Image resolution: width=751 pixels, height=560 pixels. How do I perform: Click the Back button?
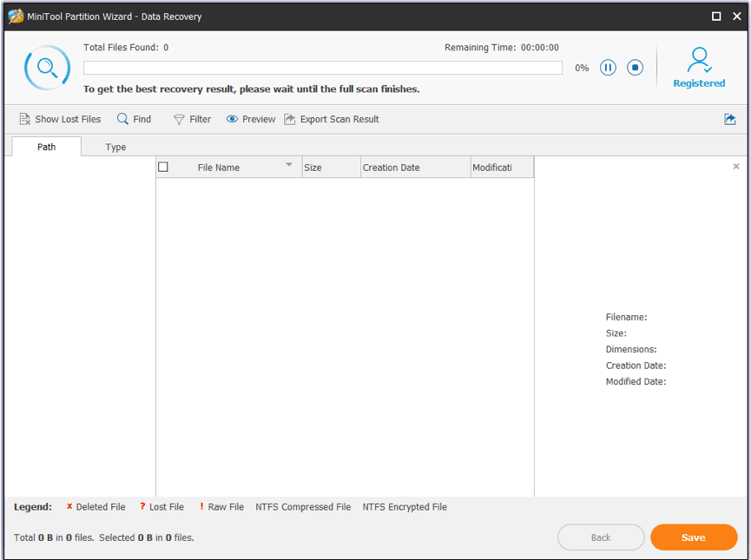[x=601, y=537]
